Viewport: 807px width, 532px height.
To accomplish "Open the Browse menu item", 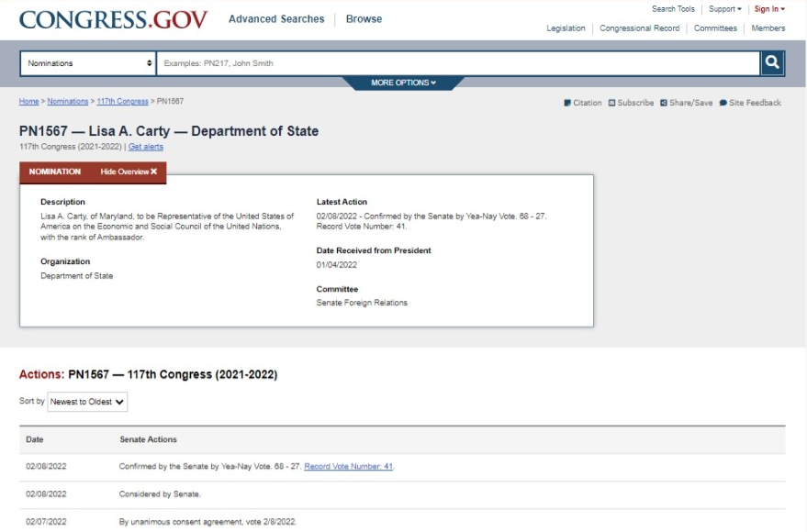I will [364, 19].
